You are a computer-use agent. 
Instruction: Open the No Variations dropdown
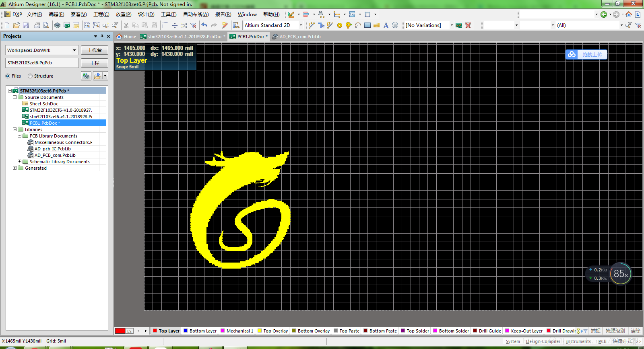(452, 25)
